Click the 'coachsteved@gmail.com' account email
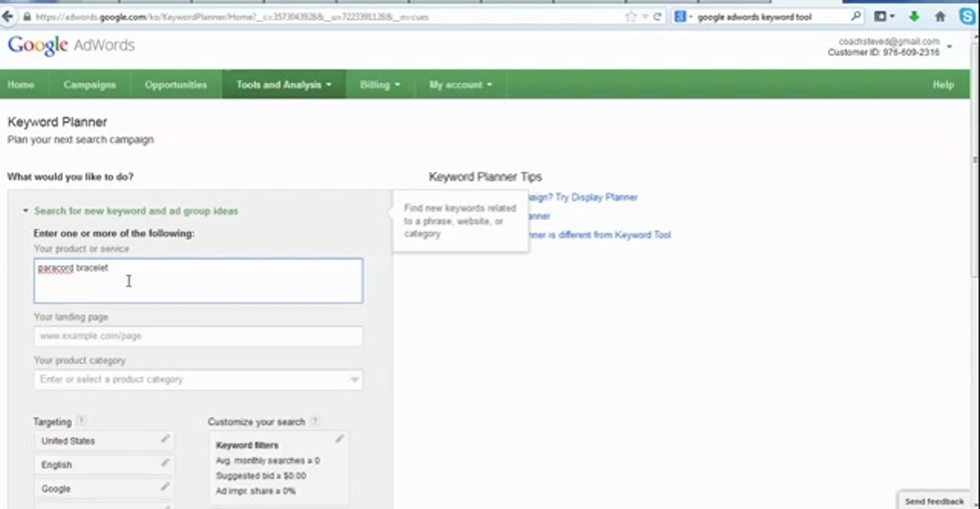The width and height of the screenshot is (980, 509). [889, 42]
